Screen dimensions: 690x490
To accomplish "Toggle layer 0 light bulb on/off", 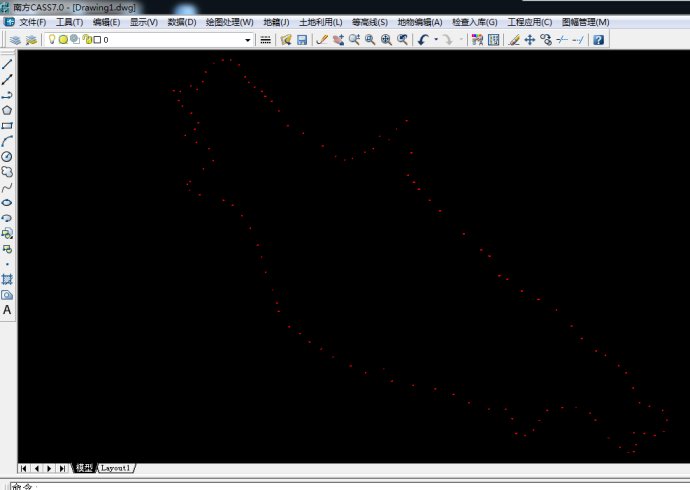I will pos(52,40).
